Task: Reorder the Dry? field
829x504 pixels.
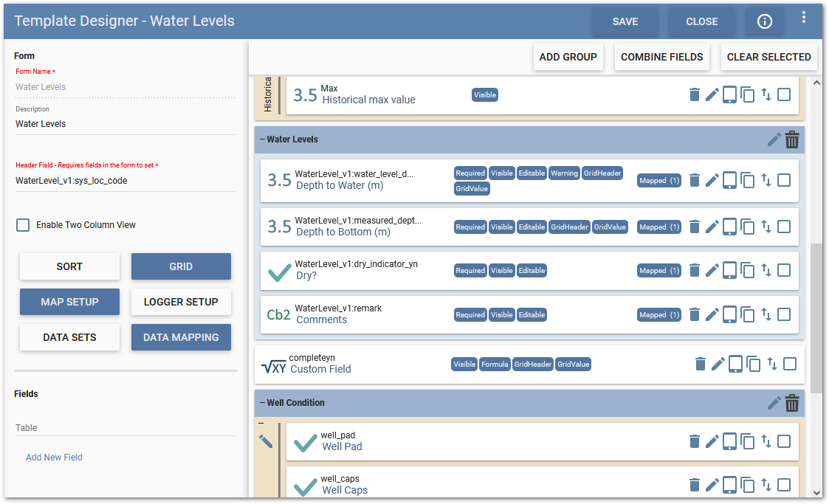Action: pos(766,270)
